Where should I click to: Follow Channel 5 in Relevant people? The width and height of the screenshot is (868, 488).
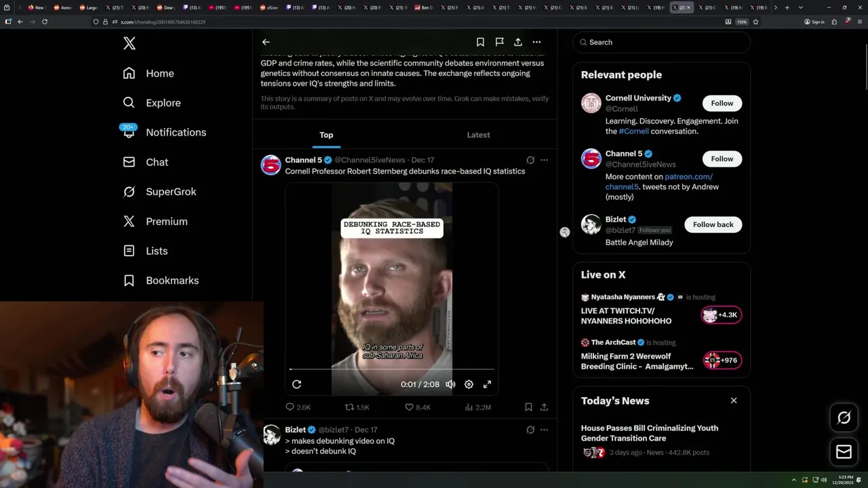click(x=722, y=159)
